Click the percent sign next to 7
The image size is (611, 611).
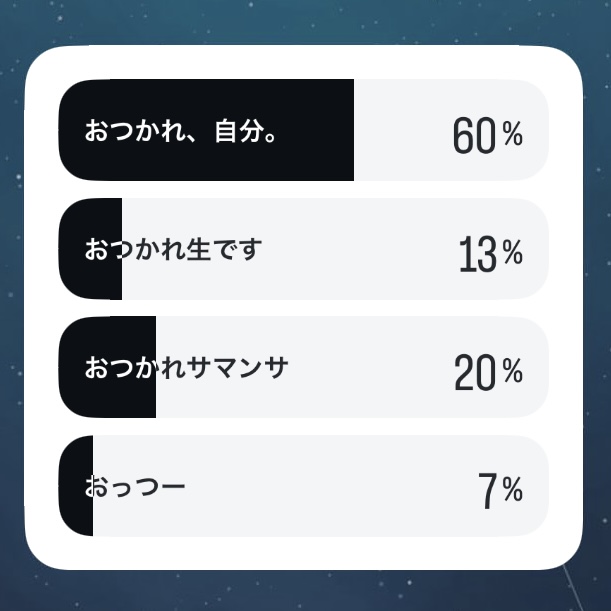(512, 491)
